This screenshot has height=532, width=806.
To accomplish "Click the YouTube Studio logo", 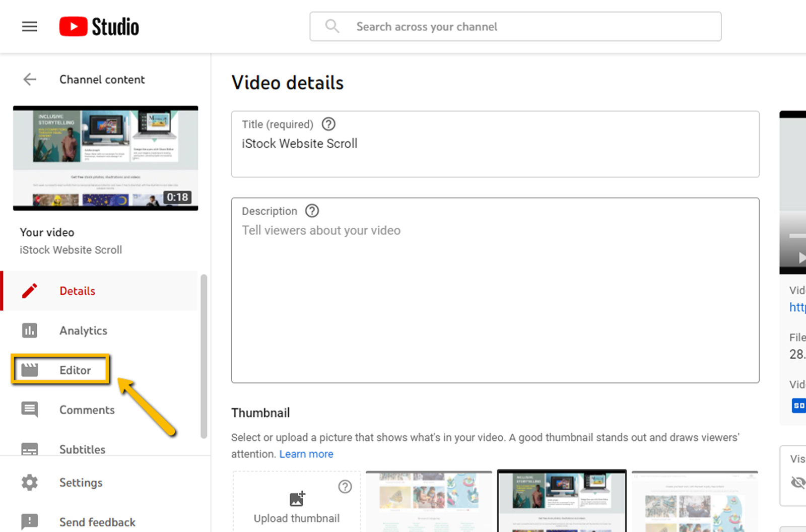I will click(99, 27).
